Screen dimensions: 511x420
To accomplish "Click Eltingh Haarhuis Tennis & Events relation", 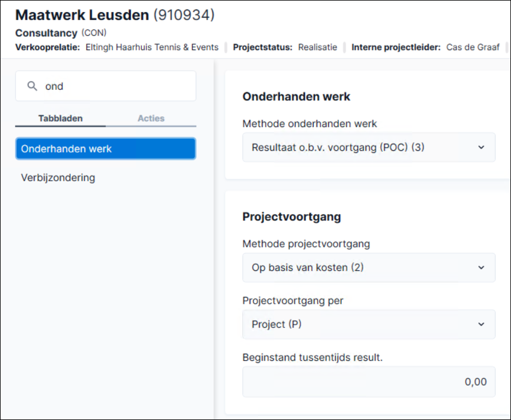I will (152, 47).
